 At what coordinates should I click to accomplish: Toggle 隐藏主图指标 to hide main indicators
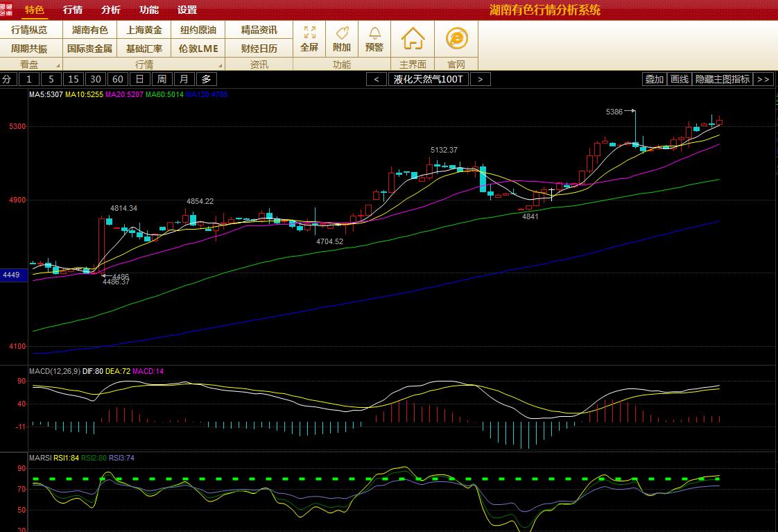click(723, 79)
